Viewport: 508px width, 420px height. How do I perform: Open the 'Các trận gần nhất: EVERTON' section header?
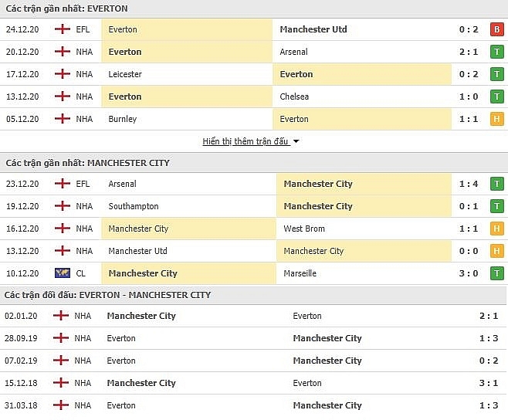pos(66,8)
